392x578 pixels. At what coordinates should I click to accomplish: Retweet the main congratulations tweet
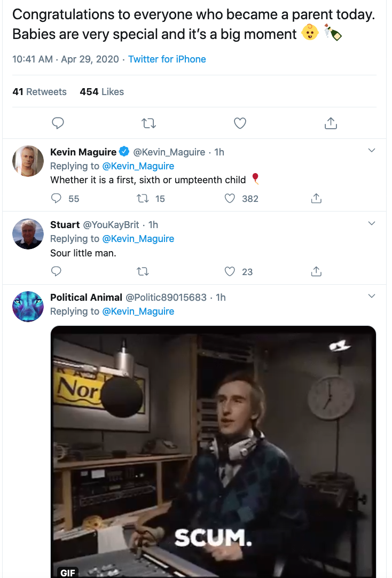pyautogui.click(x=148, y=123)
